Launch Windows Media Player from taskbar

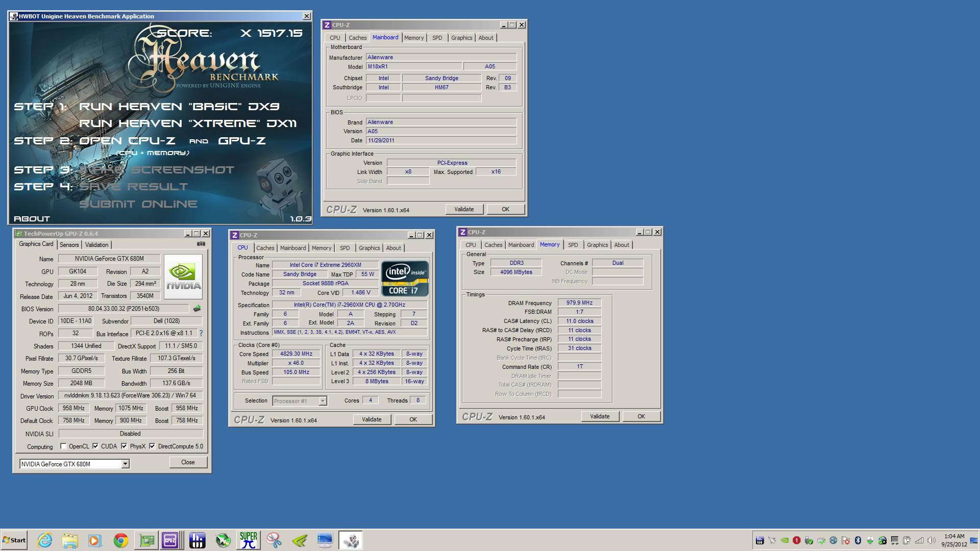click(95, 540)
